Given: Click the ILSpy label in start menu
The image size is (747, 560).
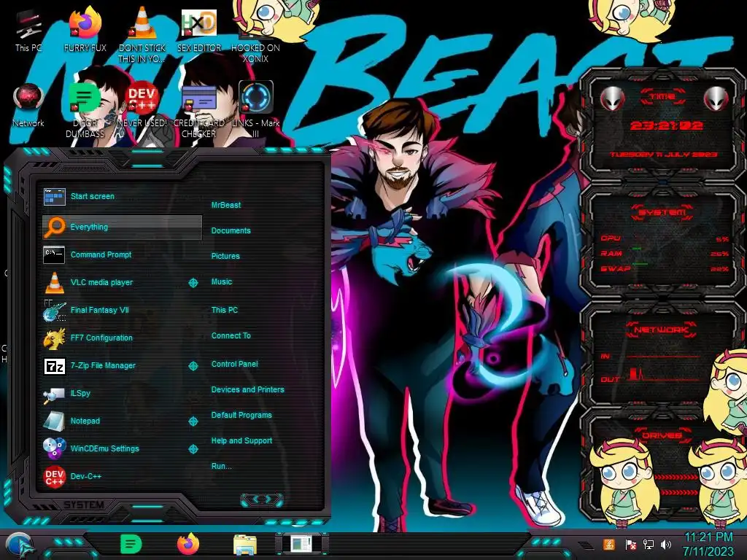Looking at the screenshot, I should (x=80, y=393).
